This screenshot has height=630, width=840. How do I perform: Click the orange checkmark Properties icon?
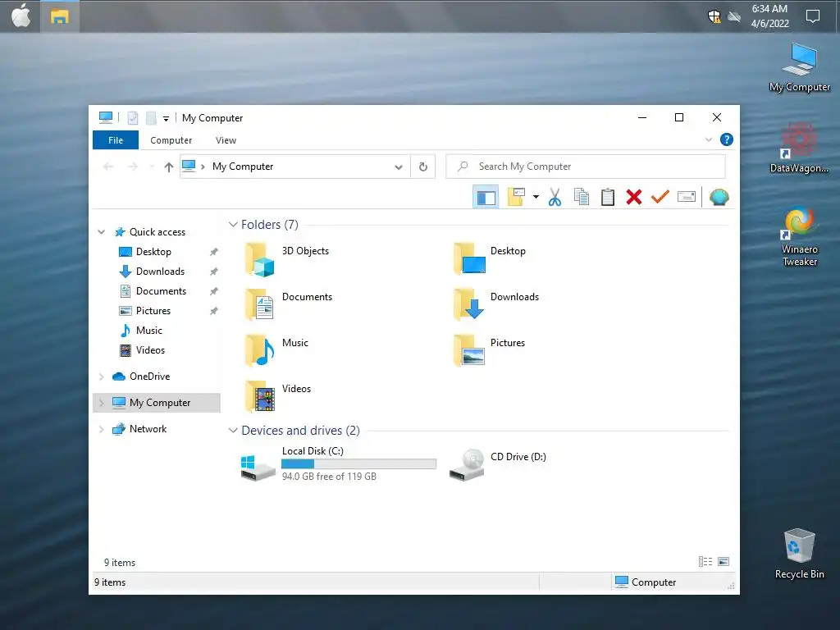pyautogui.click(x=660, y=197)
